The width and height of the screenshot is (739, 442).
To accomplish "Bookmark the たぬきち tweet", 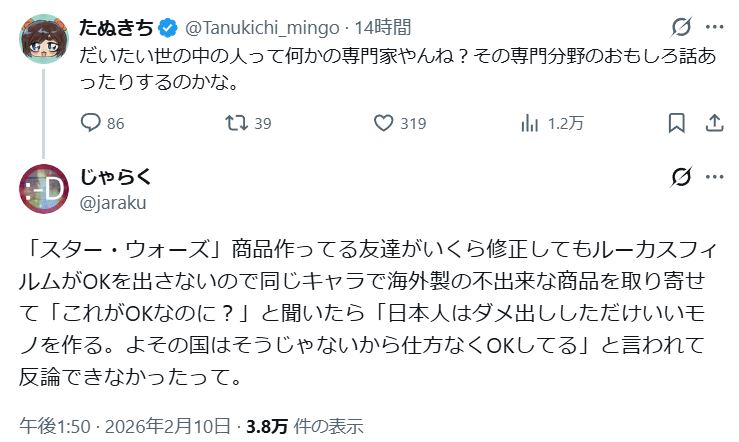I will pyautogui.click(x=677, y=124).
